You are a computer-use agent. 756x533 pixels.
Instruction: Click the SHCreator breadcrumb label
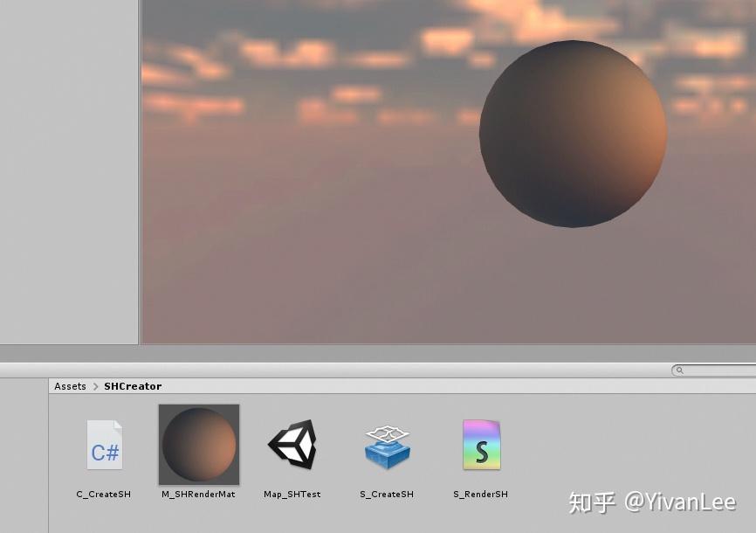coord(133,385)
